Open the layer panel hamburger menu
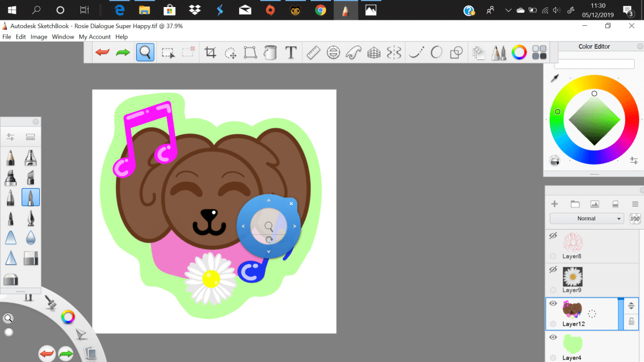The height and width of the screenshot is (362, 644). [635, 204]
